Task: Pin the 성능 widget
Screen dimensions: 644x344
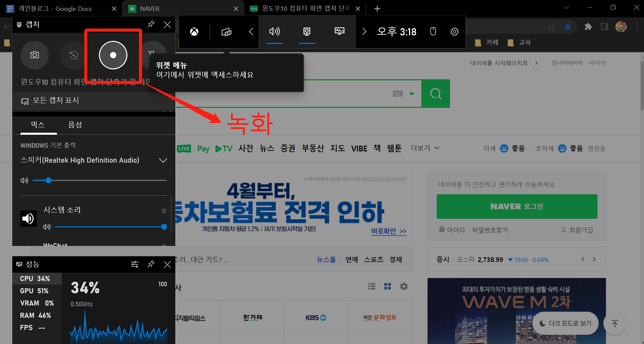Action: click(151, 264)
